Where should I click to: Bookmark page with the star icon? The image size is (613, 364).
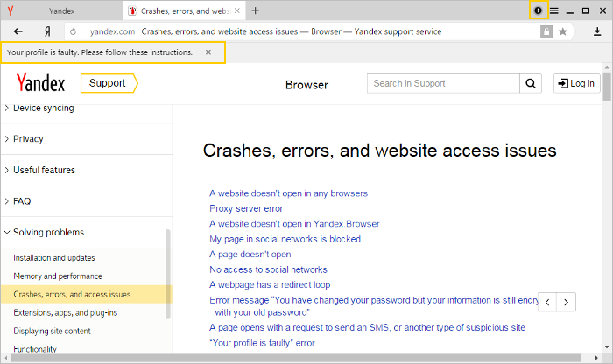562,31
